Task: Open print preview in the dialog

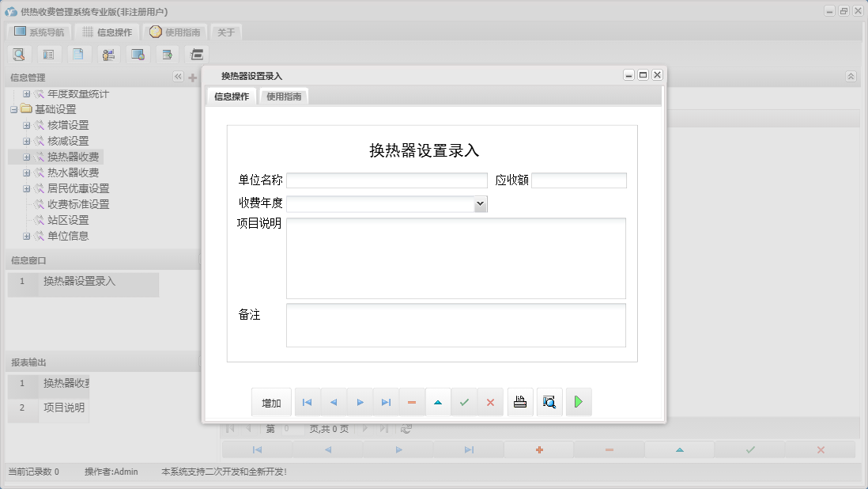Action: tap(549, 401)
